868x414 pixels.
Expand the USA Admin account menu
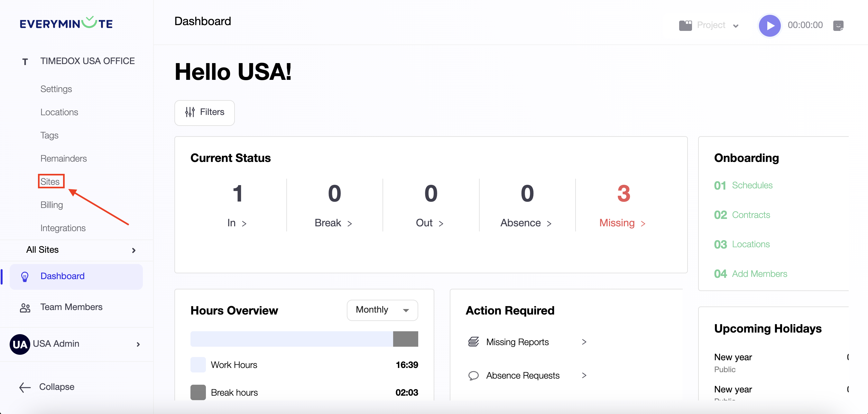coord(138,344)
